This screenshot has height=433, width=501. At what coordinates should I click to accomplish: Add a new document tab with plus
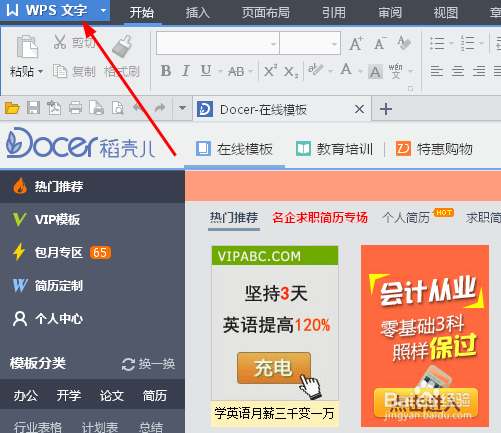click(x=386, y=109)
